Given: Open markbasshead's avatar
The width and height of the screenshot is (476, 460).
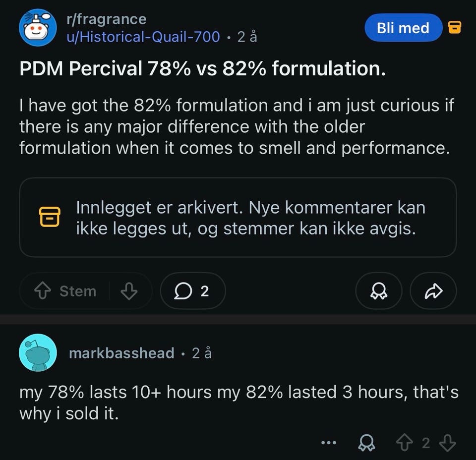Looking at the screenshot, I should click(x=38, y=352).
